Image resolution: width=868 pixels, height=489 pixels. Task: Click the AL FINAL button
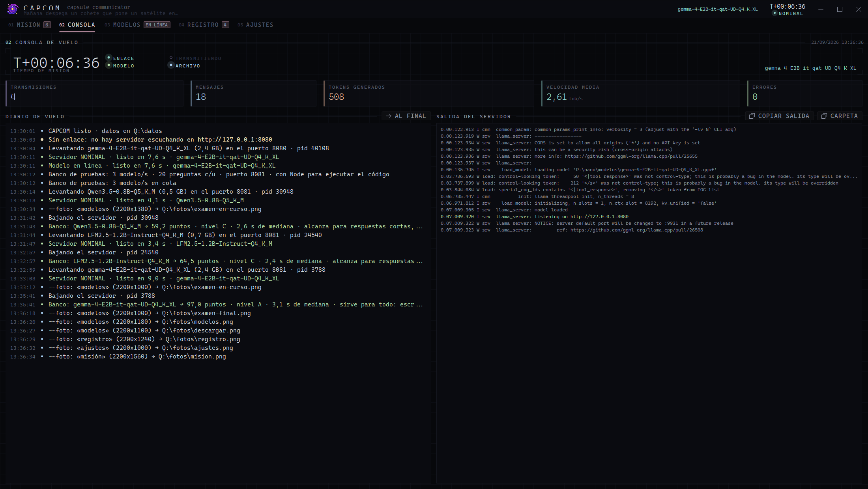coord(406,116)
